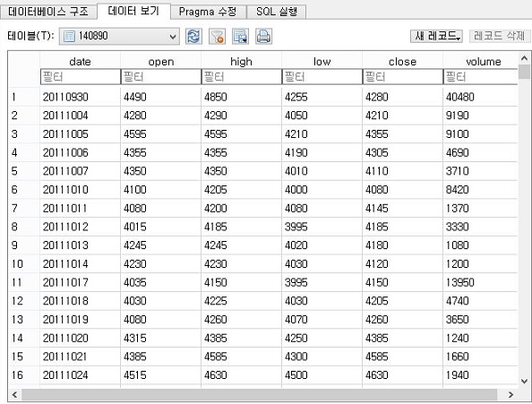This screenshot has width=532, height=404.
Task: Sort by the date column header
Action: 80,62
